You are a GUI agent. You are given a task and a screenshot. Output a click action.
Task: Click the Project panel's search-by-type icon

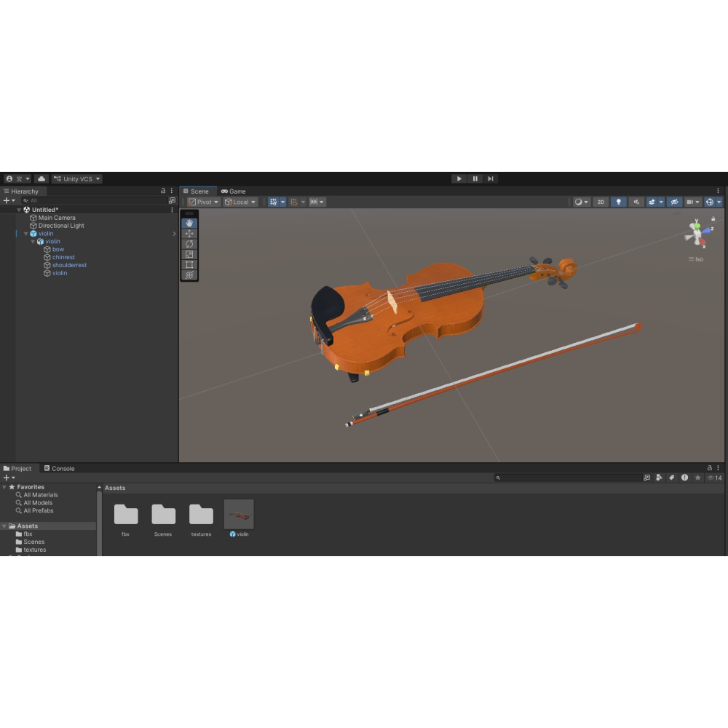coord(659,478)
